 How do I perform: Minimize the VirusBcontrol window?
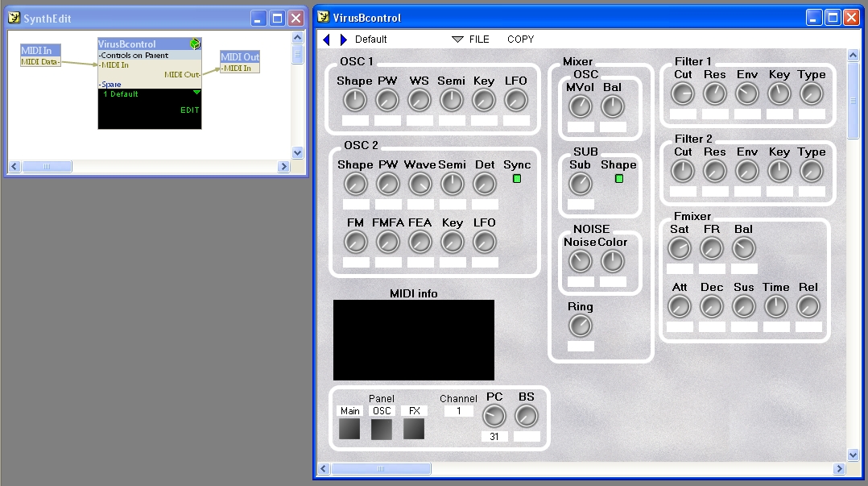813,18
